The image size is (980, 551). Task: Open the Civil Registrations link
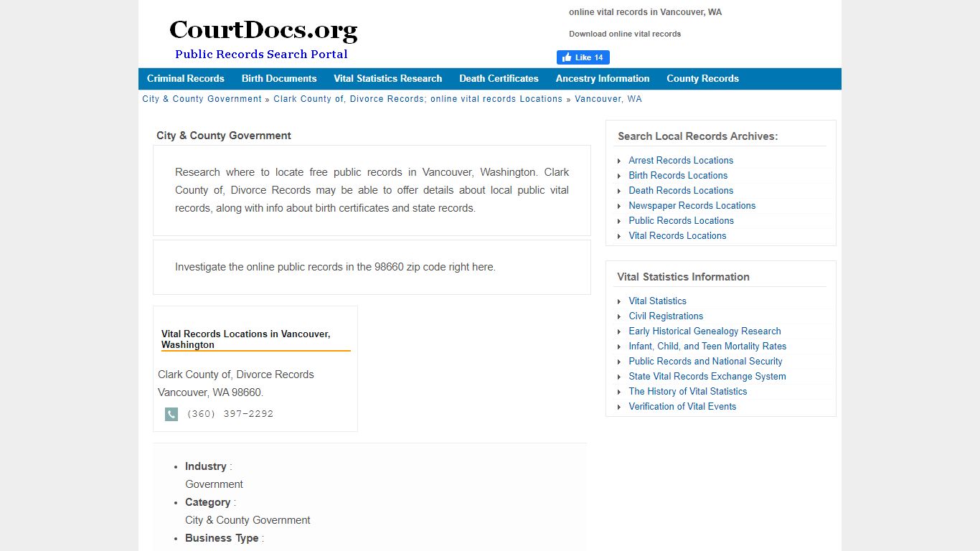[666, 316]
